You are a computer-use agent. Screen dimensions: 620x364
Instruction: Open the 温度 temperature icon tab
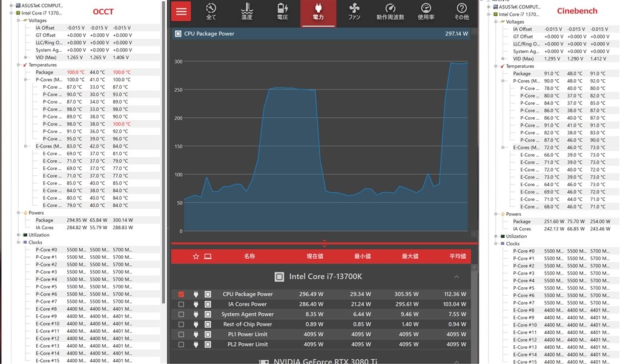click(x=247, y=11)
